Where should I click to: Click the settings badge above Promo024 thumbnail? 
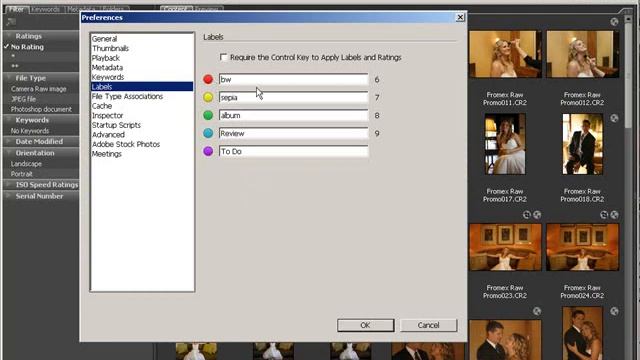tap(614, 215)
